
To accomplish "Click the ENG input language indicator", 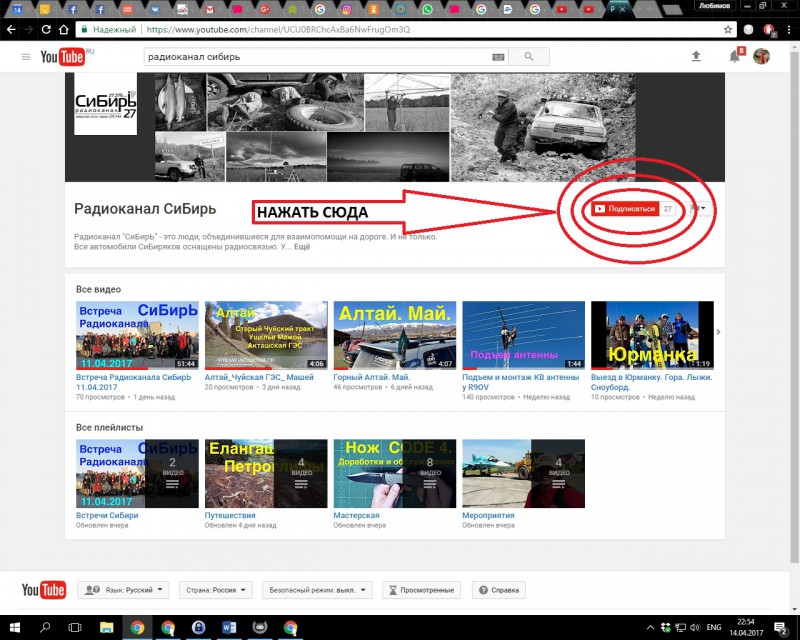I will [714, 627].
